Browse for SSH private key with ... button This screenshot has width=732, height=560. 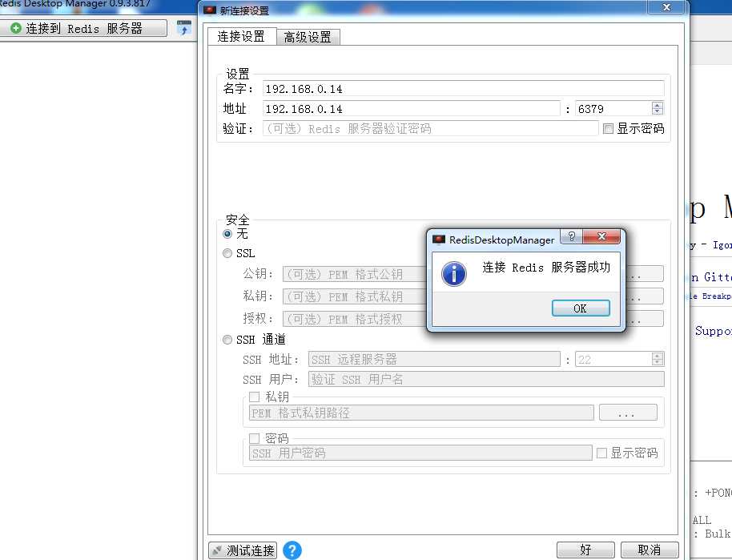click(x=628, y=413)
